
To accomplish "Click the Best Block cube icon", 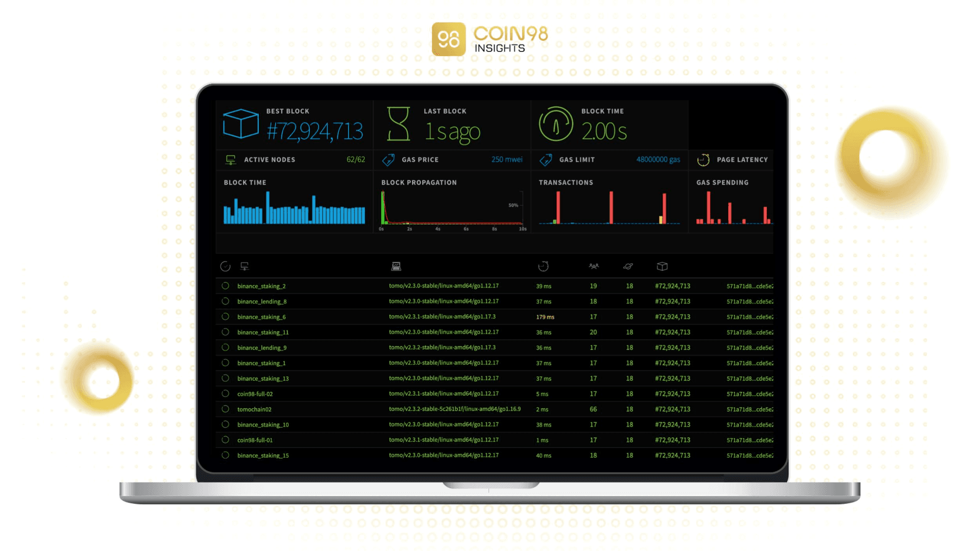I will click(x=241, y=123).
